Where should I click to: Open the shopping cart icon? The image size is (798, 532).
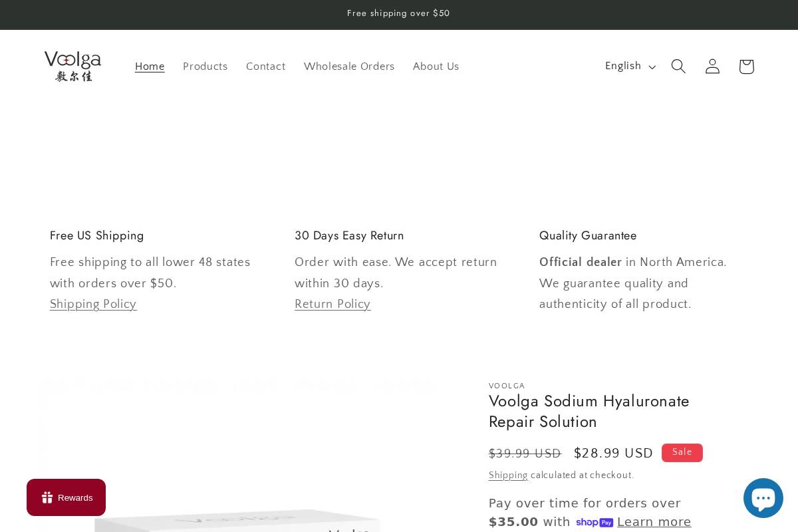(746, 66)
